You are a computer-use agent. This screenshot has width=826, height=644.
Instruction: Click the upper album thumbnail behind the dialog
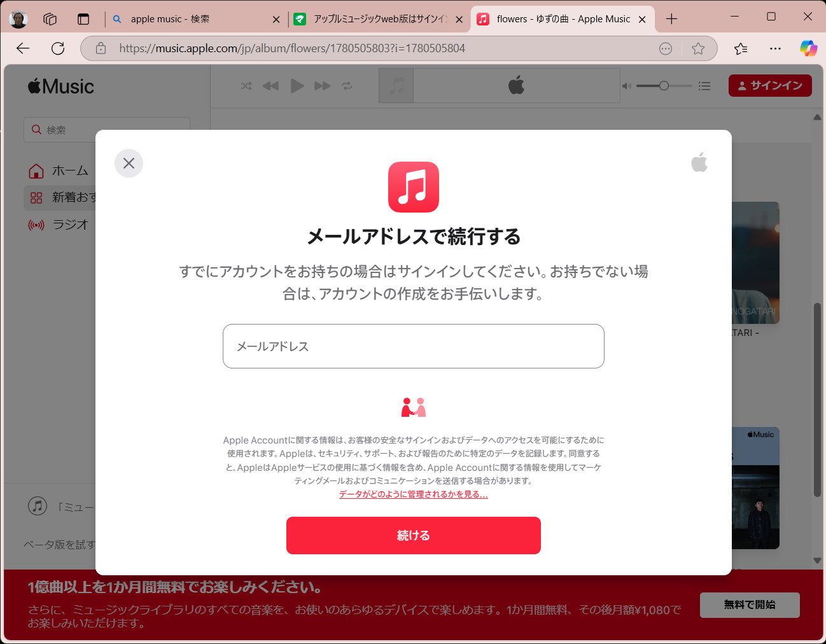tap(755, 263)
